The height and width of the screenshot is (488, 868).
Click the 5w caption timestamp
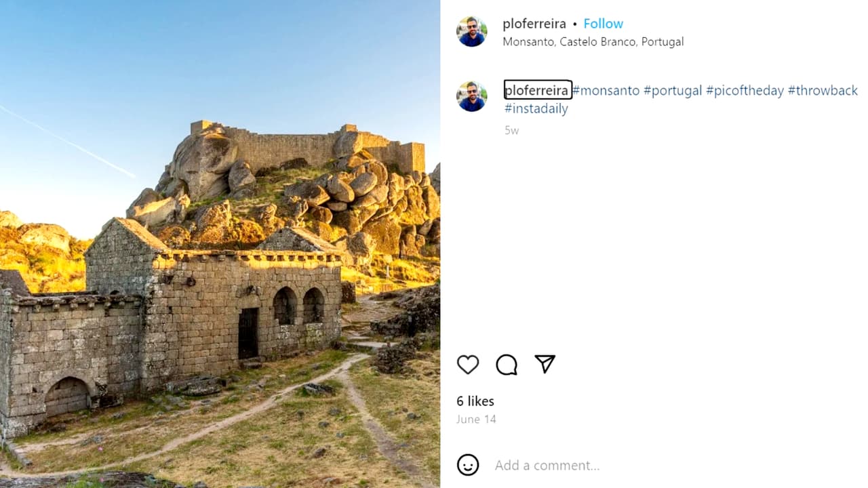click(x=511, y=130)
